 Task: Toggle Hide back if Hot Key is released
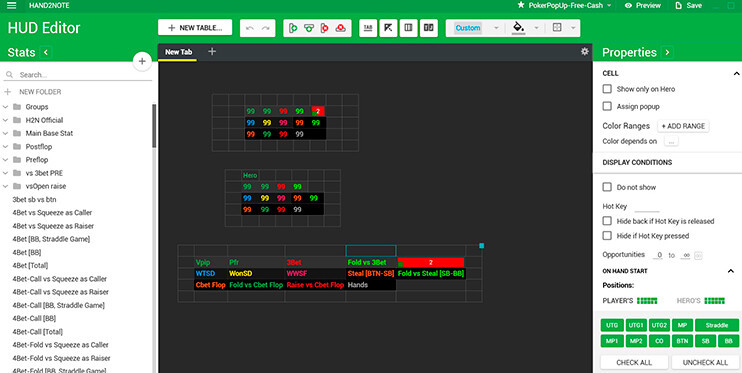pyautogui.click(x=607, y=221)
